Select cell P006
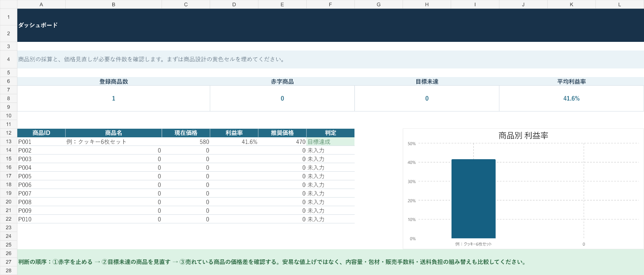 coord(41,185)
